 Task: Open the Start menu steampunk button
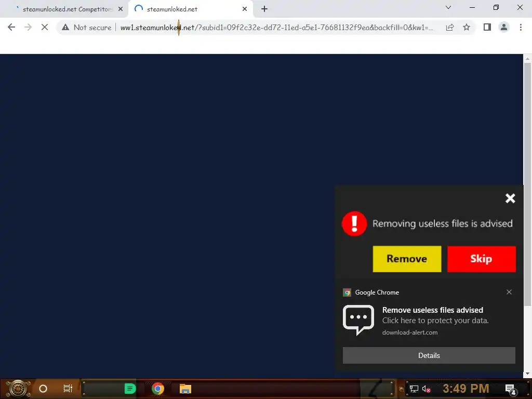click(18, 389)
